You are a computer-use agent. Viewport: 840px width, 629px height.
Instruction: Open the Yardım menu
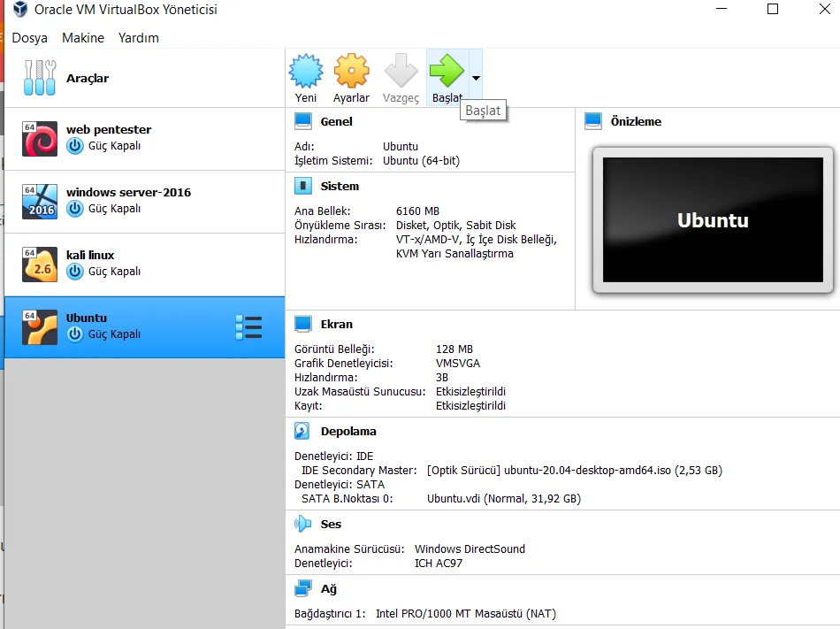tap(138, 38)
